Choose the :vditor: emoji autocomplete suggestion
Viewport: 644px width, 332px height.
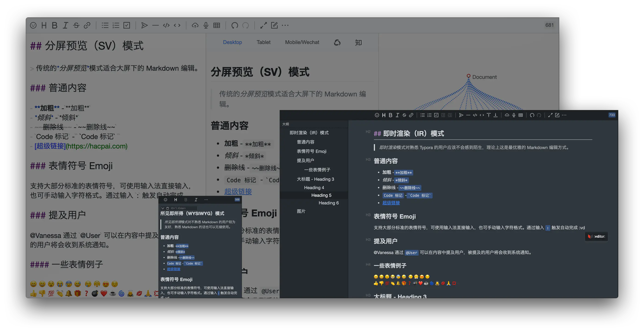pyautogui.click(x=597, y=237)
